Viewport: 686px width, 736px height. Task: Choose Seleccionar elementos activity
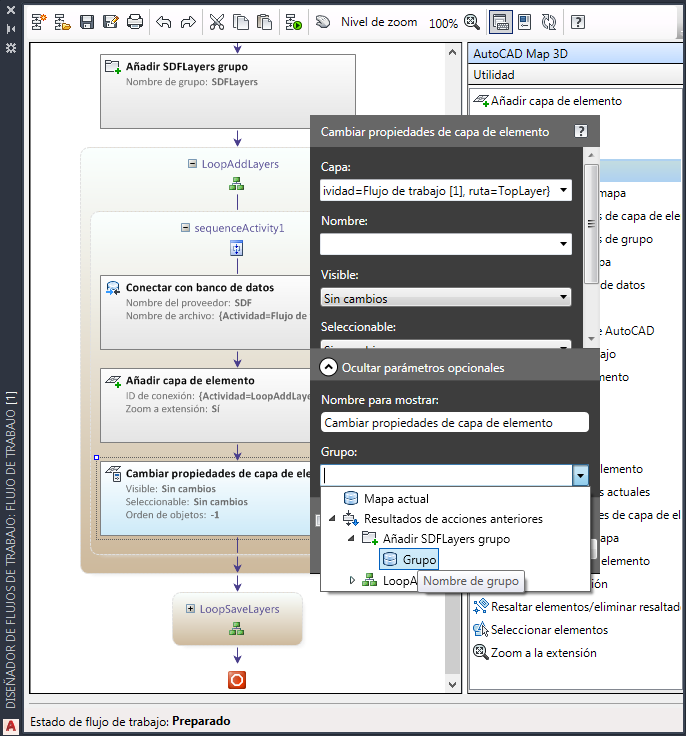pos(540,629)
